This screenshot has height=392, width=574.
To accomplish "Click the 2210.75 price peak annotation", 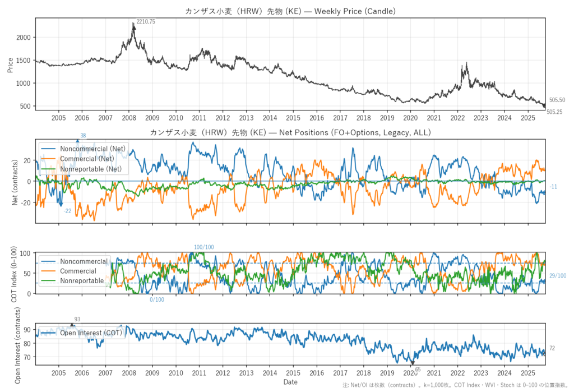I will (x=146, y=21).
